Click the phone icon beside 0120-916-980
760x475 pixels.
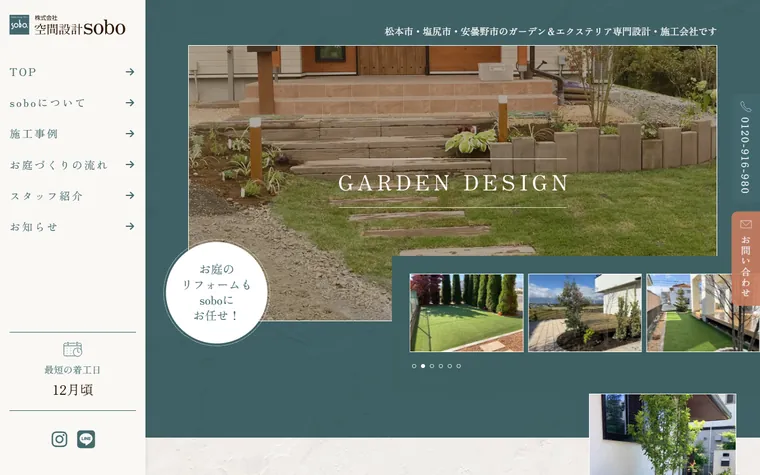[745, 106]
